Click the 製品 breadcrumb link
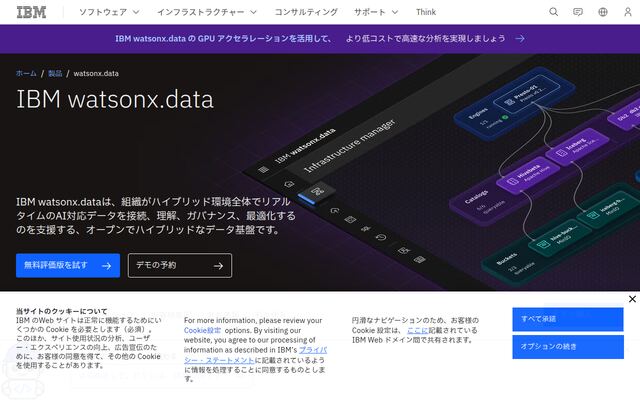 pos(55,73)
